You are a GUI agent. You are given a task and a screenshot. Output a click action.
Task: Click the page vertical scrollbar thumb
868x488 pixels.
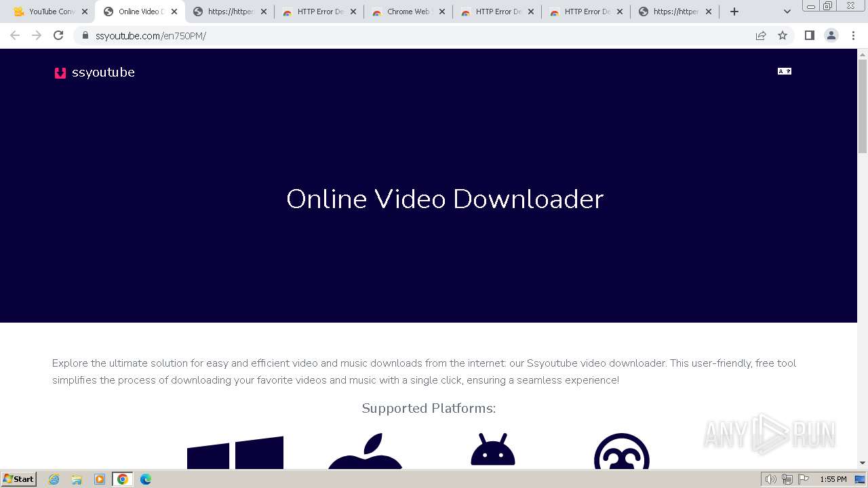[863, 106]
